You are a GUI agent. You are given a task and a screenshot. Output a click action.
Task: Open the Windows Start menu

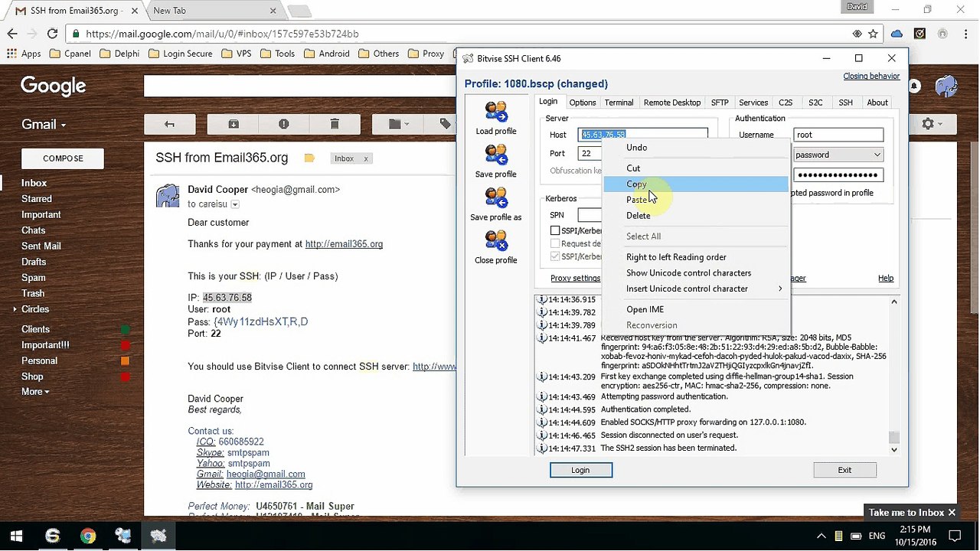click(x=17, y=536)
